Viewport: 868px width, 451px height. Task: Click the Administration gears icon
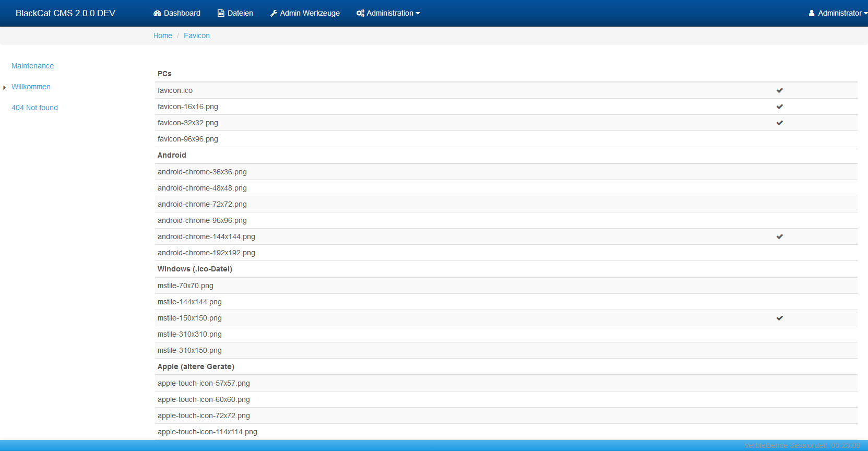point(360,13)
